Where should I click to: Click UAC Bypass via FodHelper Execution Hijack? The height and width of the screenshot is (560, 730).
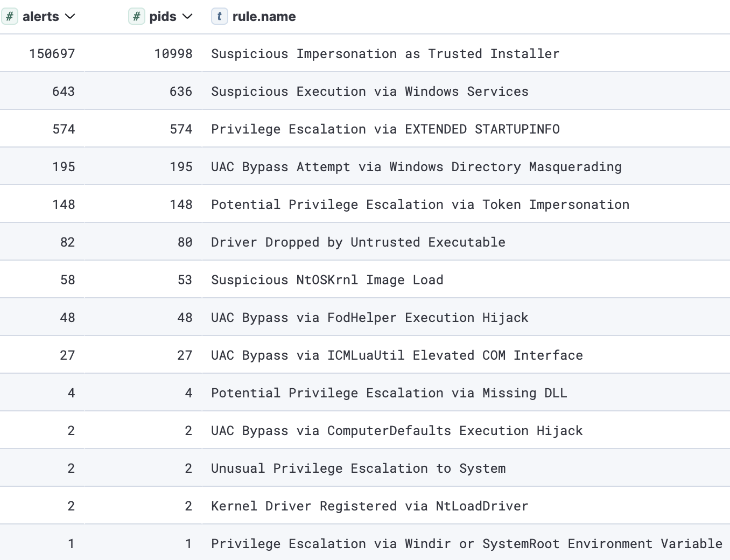pos(369,318)
